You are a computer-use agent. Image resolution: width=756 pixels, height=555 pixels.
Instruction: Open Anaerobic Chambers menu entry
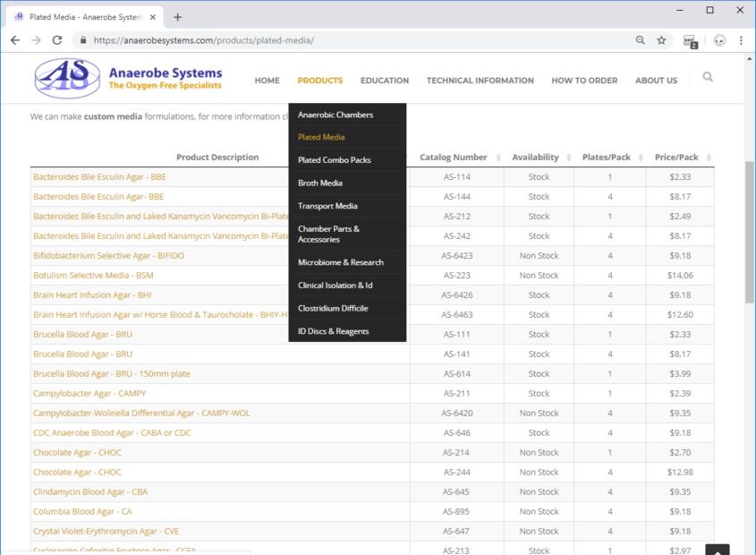[336, 115]
